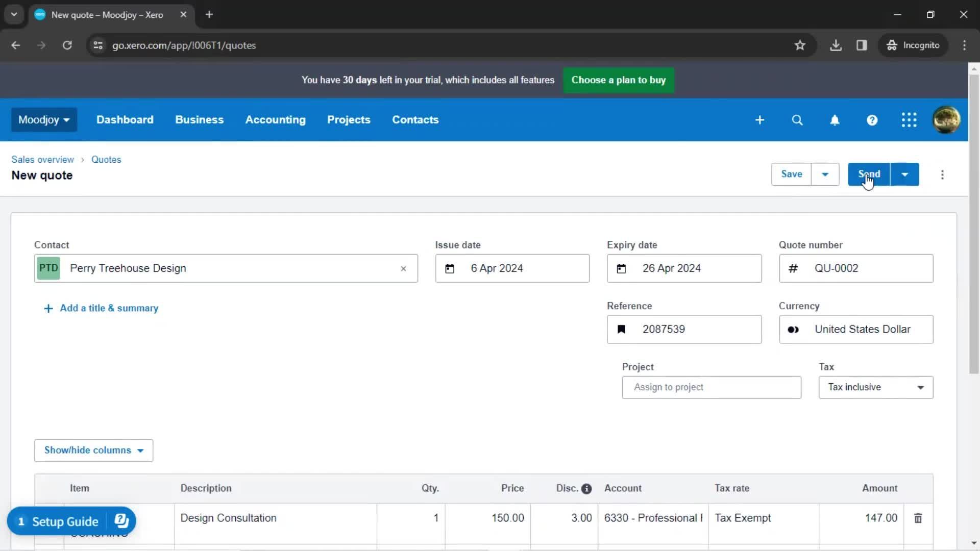This screenshot has height=551, width=980.
Task: Click the Send button
Action: (869, 174)
